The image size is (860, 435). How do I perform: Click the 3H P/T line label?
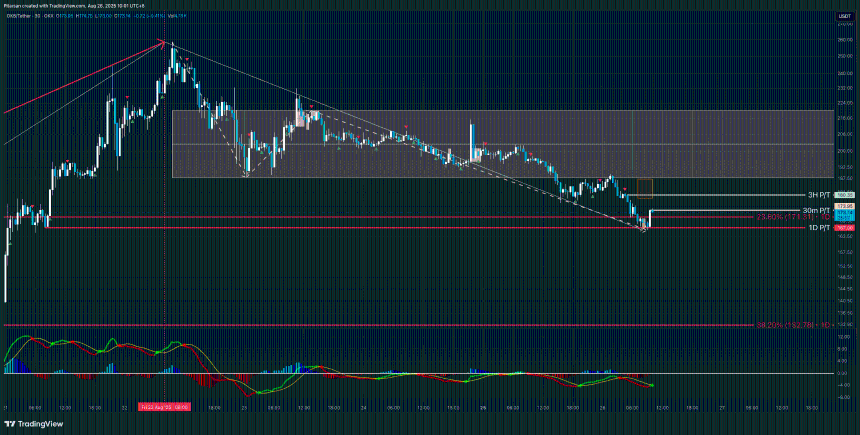click(819, 195)
